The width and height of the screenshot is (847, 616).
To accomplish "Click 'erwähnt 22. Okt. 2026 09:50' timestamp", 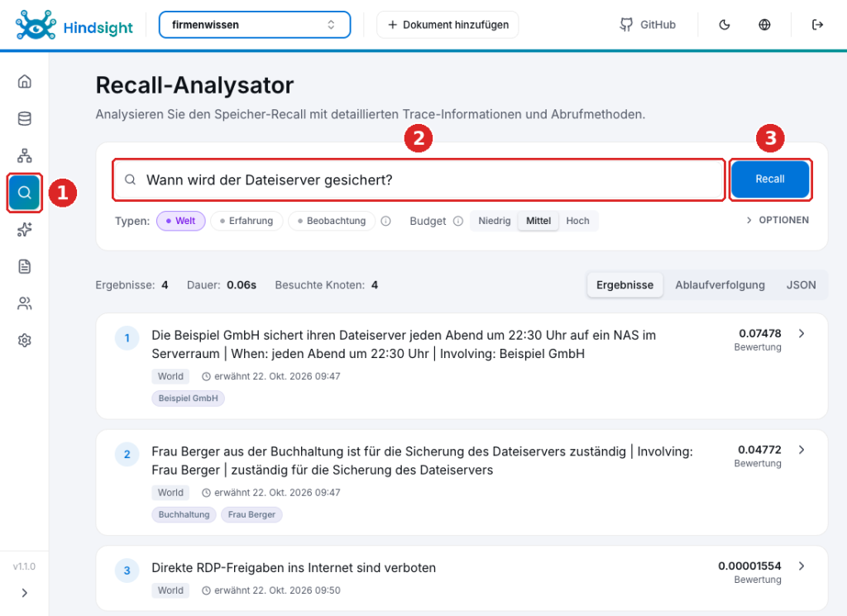I will click(271, 590).
